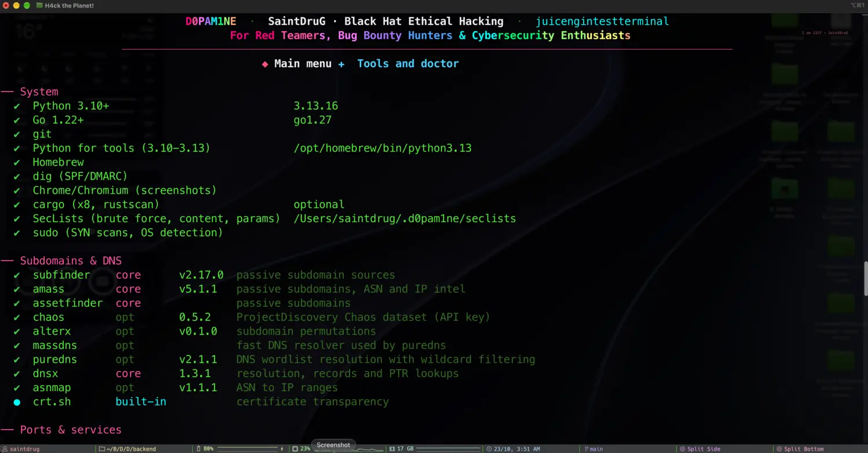
Task: Select the H4ck the Planet! window tab
Action: pos(65,5)
